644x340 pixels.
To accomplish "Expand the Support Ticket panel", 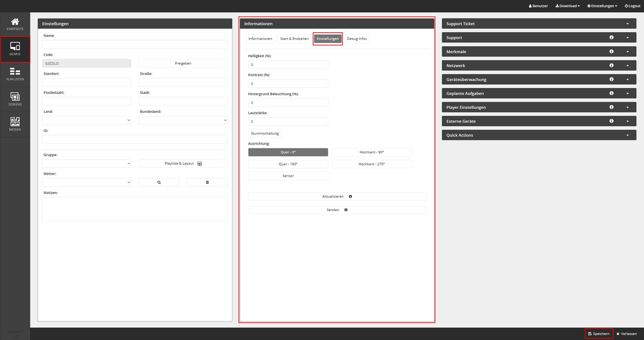I will pos(539,24).
